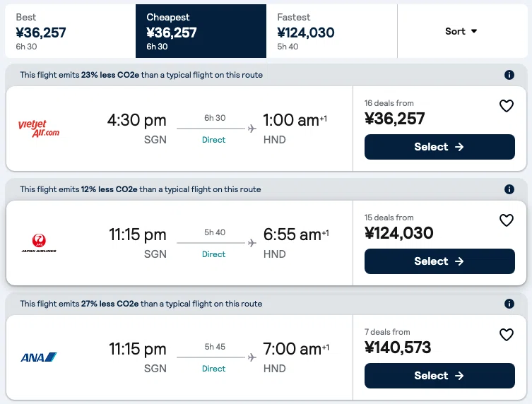Click the VietJet Air logo
The height and width of the screenshot is (404, 532).
(39, 129)
